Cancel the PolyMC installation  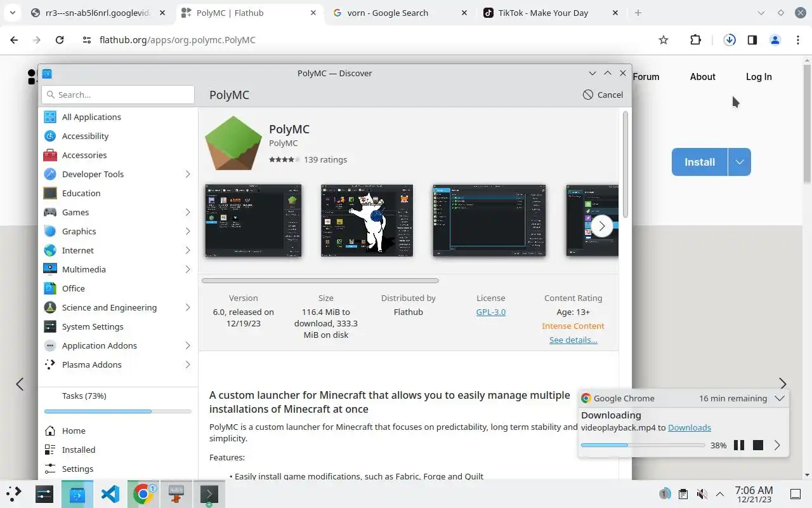click(x=603, y=95)
